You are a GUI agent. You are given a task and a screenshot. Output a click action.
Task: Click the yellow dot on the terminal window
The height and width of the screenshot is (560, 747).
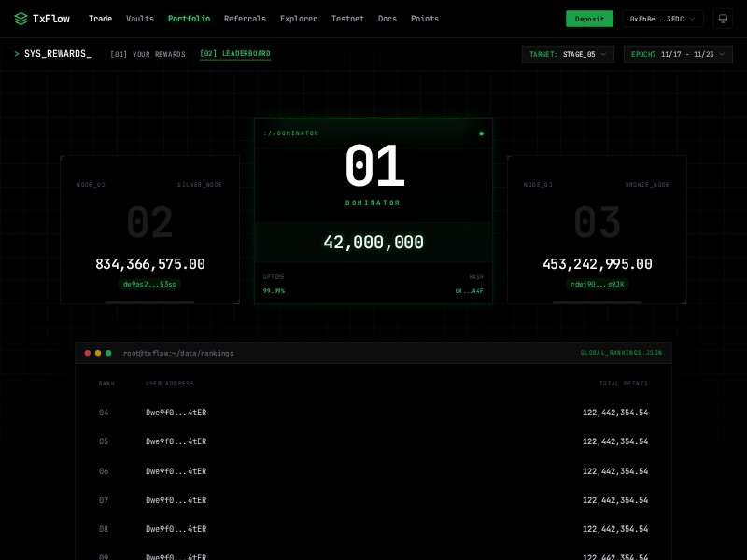99,353
